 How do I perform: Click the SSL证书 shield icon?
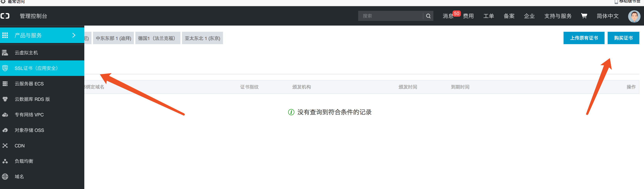pos(5,68)
